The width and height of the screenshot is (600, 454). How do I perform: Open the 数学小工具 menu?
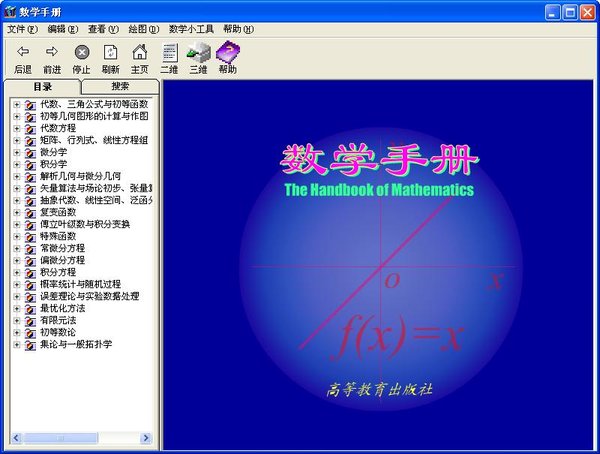coord(190,29)
